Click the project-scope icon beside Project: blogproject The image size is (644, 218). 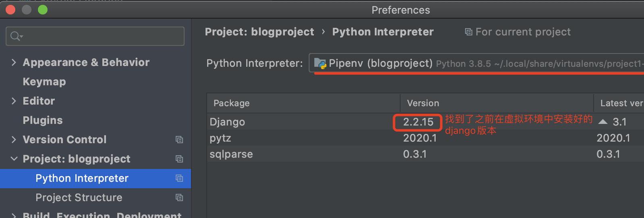[x=179, y=159]
